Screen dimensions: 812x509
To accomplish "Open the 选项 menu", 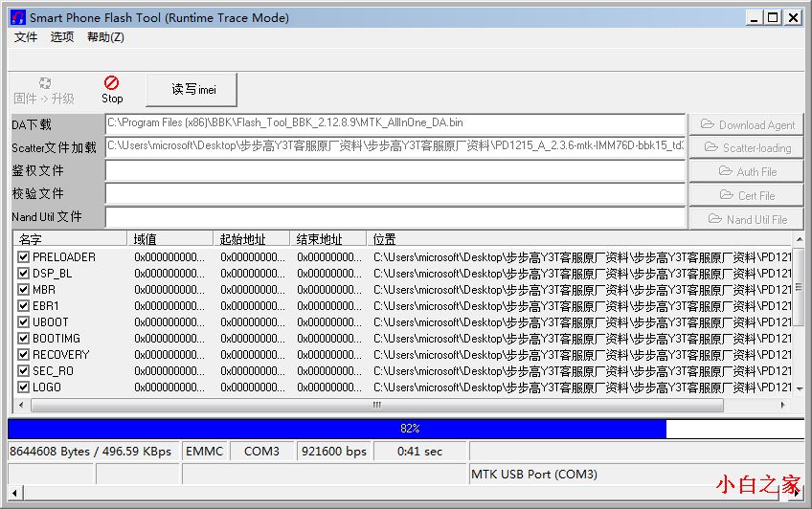I will pyautogui.click(x=61, y=37).
